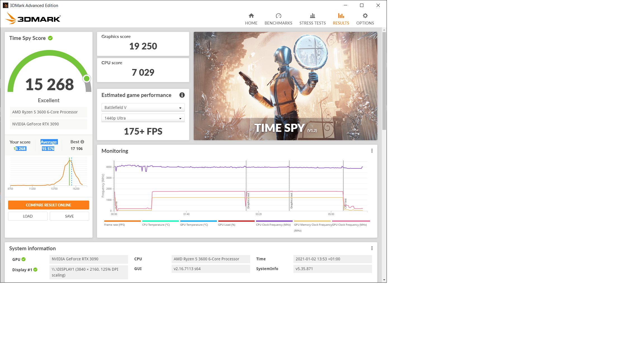Toggle GPU Memory Clock Frequency legend swatch

tap(312, 221)
